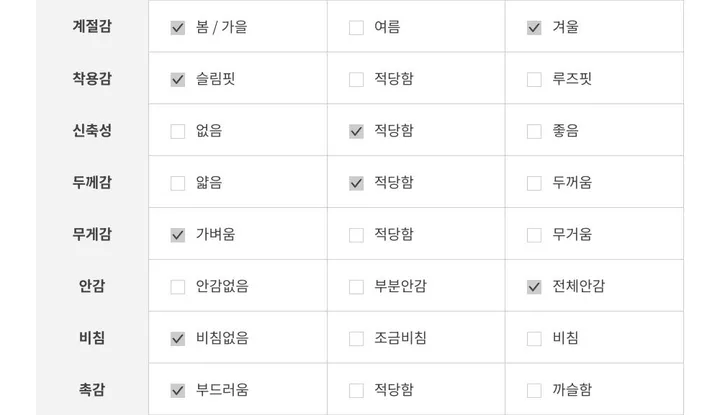Screen dimensions: 720x415
Task: Check the 무거움 weight checkbox
Action: click(534, 235)
